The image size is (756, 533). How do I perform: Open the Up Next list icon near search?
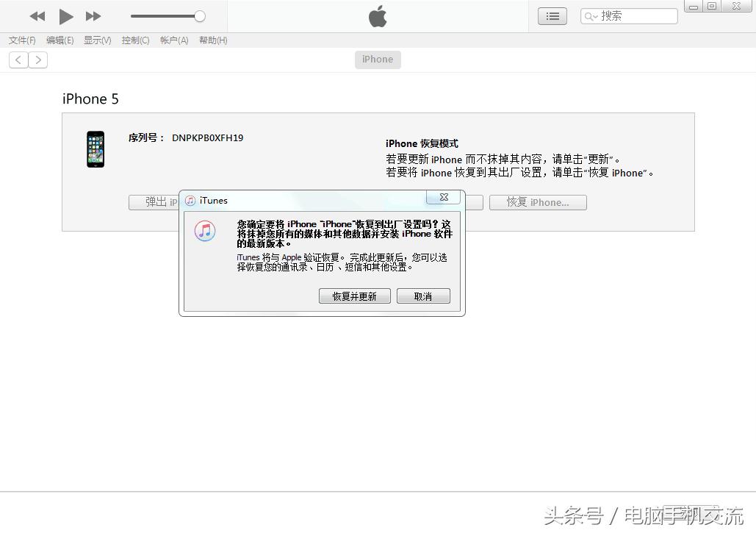[552, 15]
